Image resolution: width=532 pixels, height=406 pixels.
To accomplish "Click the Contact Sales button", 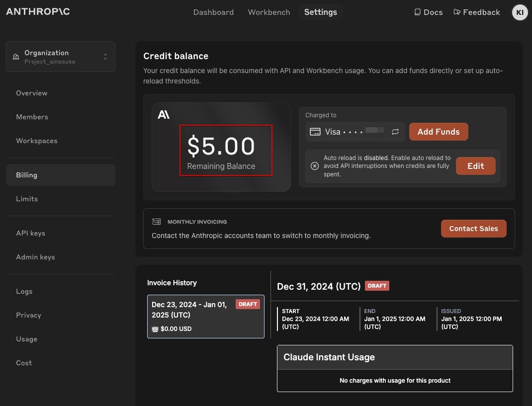I will click(474, 229).
